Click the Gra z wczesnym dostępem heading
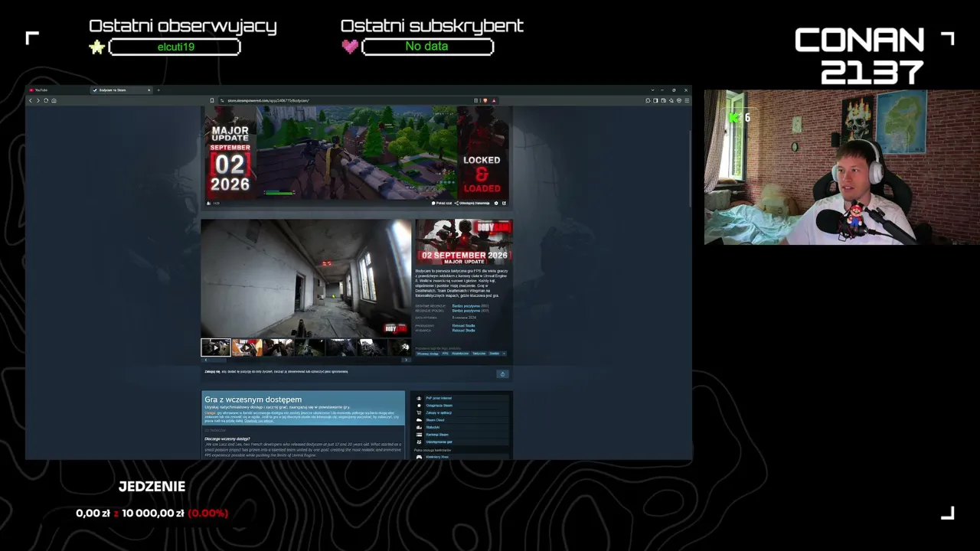The height and width of the screenshot is (551, 980). tap(253, 399)
